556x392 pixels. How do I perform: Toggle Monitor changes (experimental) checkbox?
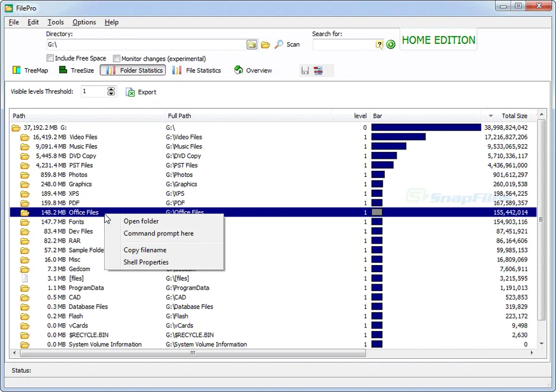(117, 58)
